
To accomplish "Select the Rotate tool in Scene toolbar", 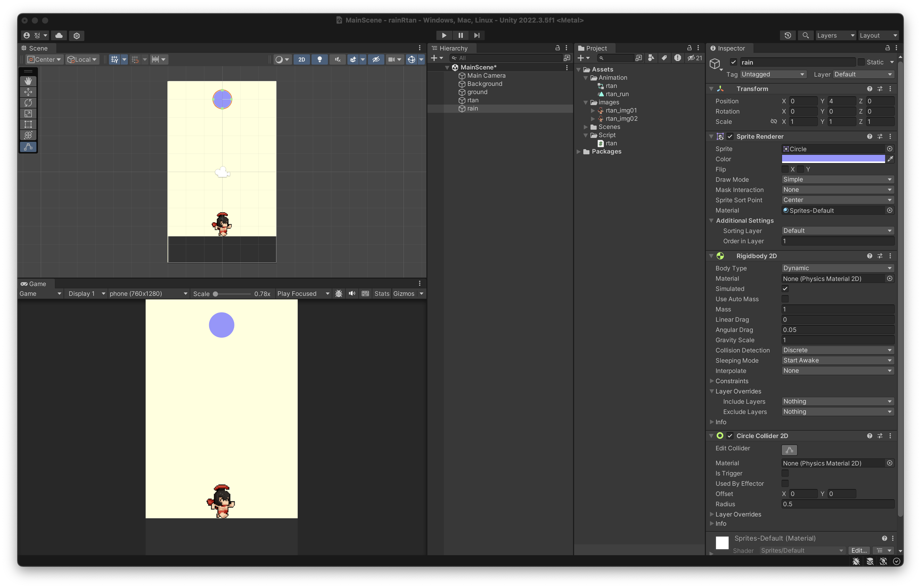I will [28, 103].
